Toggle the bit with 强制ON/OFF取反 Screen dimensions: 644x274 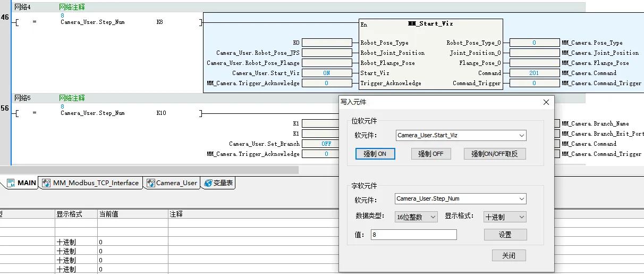[x=495, y=154]
